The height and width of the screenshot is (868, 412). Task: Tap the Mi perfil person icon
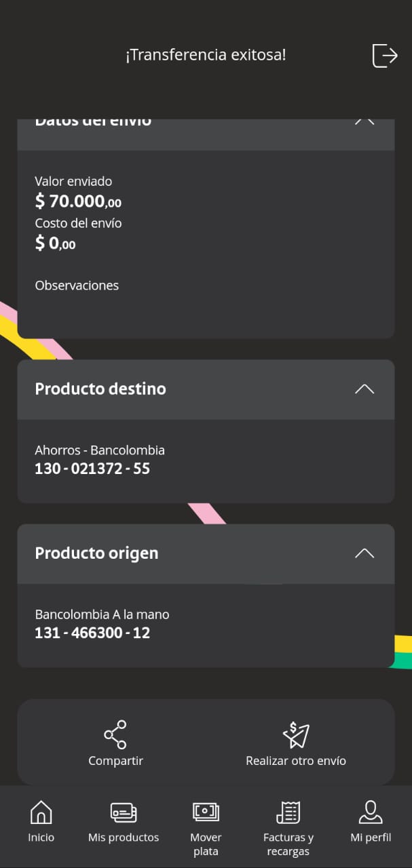tap(371, 812)
